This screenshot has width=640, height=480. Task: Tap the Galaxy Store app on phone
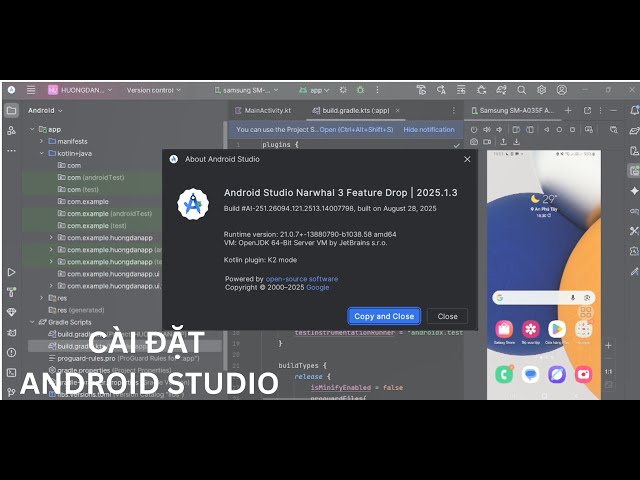click(x=504, y=329)
